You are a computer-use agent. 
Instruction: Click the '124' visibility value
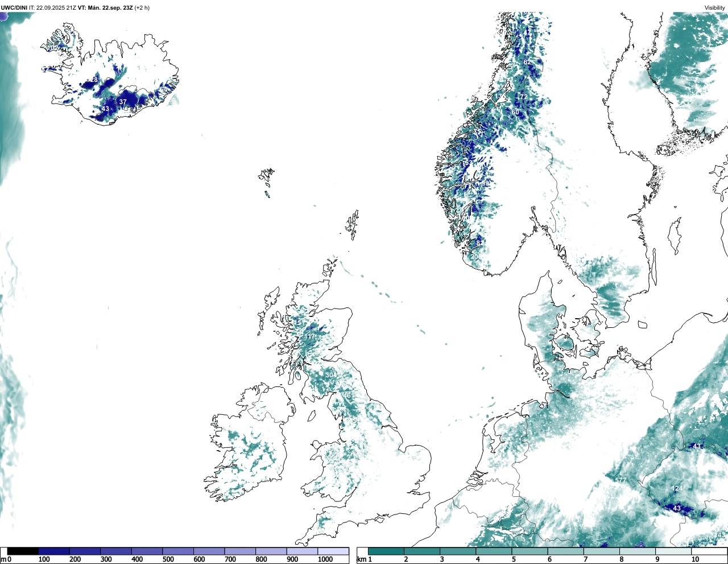pos(677,489)
